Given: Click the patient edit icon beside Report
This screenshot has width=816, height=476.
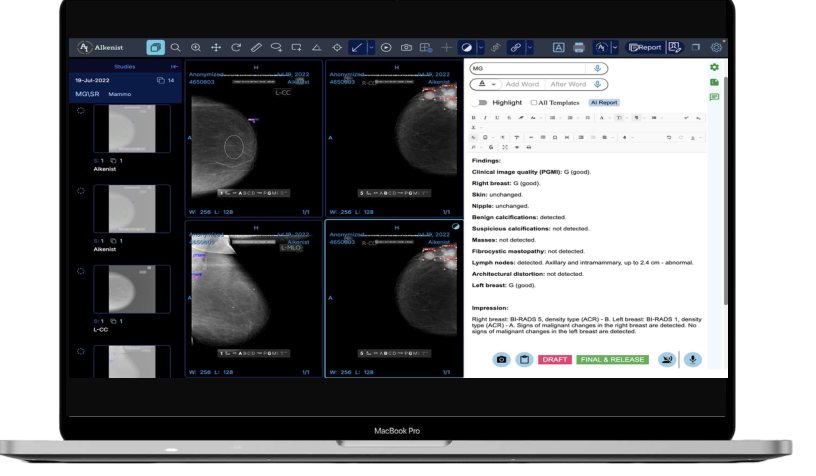Looking at the screenshot, I should point(675,47).
